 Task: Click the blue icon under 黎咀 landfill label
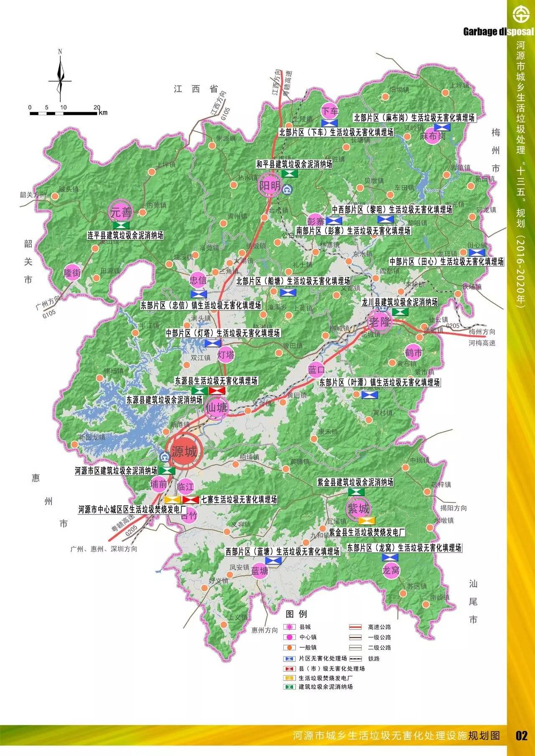pos(385,219)
